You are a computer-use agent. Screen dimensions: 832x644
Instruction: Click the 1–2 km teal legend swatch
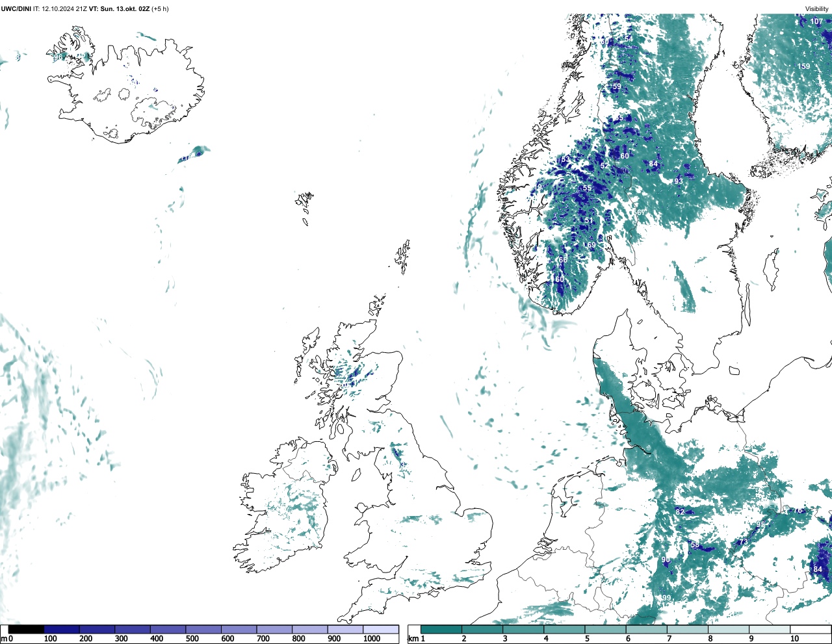(x=441, y=629)
